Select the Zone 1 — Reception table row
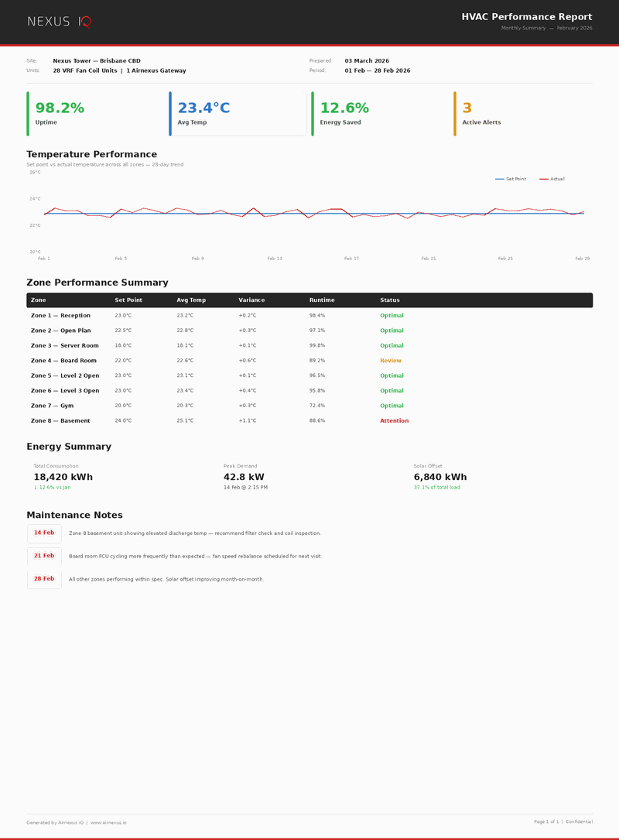The height and width of the screenshot is (840, 619). [x=60, y=315]
